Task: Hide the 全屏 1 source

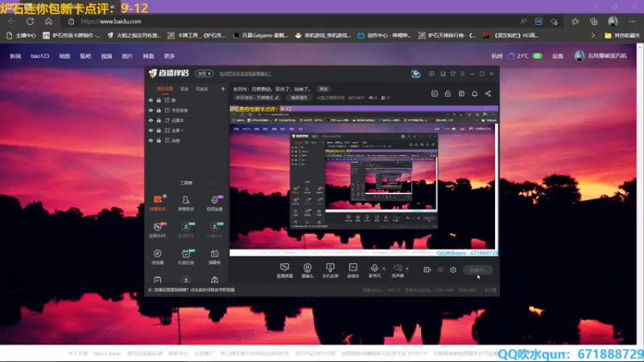Action: click(151, 130)
